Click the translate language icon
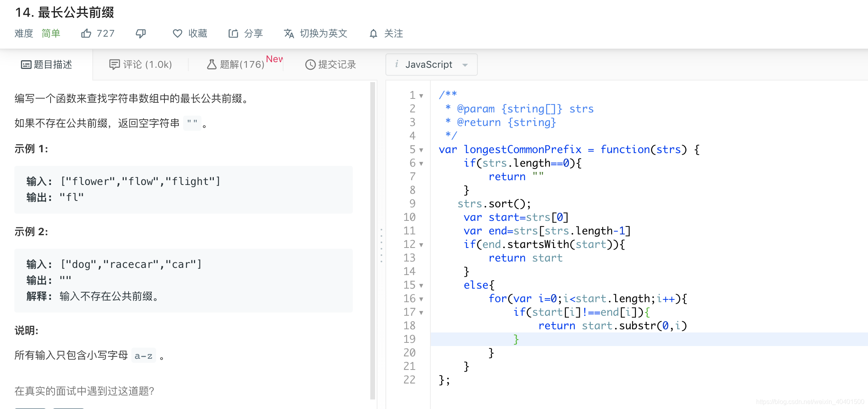Image resolution: width=868 pixels, height=409 pixels. 289,33
